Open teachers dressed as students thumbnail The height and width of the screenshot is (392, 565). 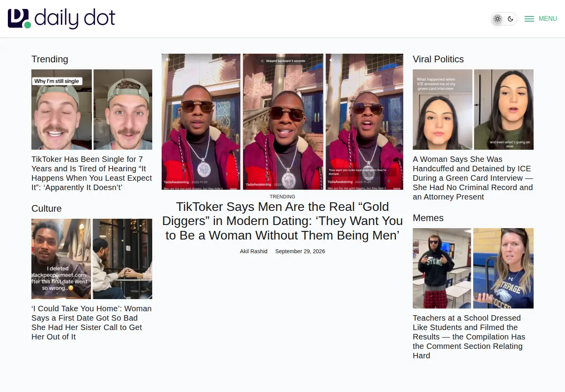pyautogui.click(x=473, y=269)
